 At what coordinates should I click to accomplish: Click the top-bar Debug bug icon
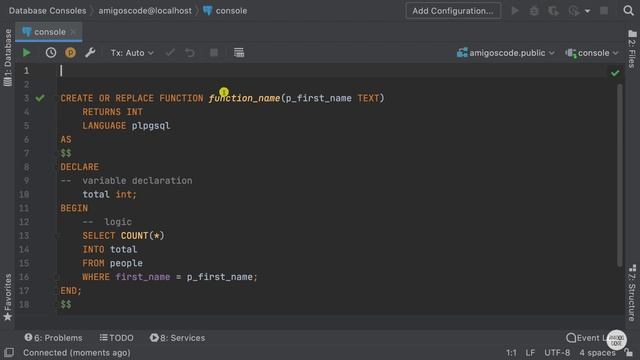coord(534,11)
